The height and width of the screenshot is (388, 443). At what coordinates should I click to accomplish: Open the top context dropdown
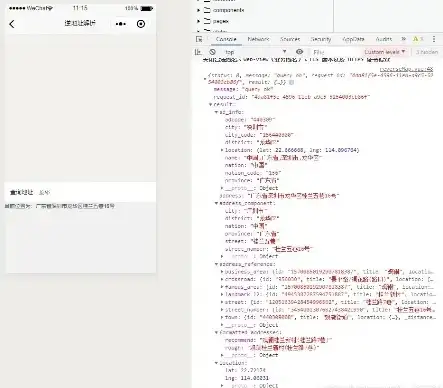[255, 52]
